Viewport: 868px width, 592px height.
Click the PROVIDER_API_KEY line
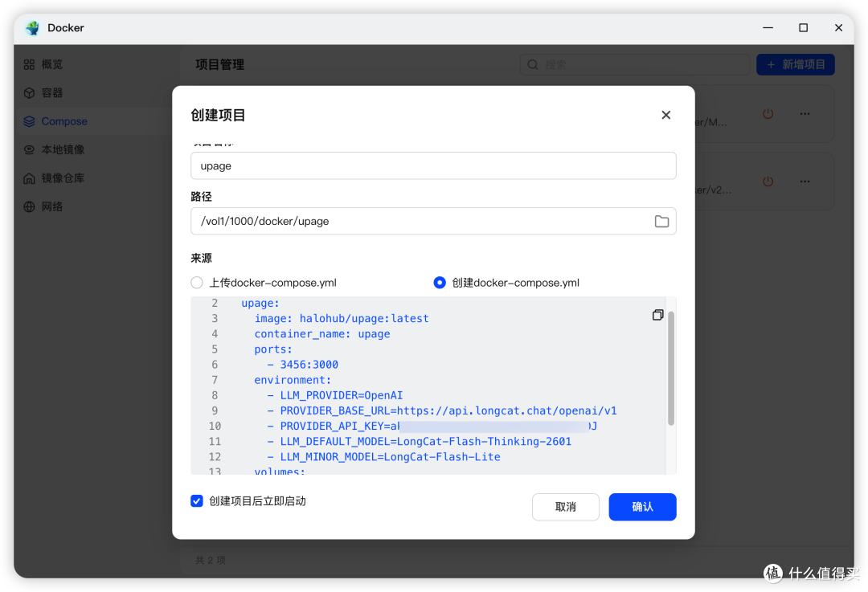(x=432, y=427)
